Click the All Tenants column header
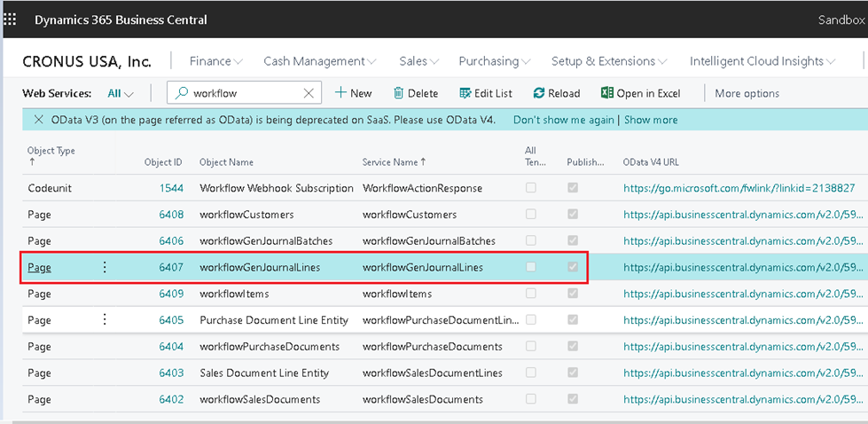This screenshot has height=424, width=868. [x=536, y=156]
